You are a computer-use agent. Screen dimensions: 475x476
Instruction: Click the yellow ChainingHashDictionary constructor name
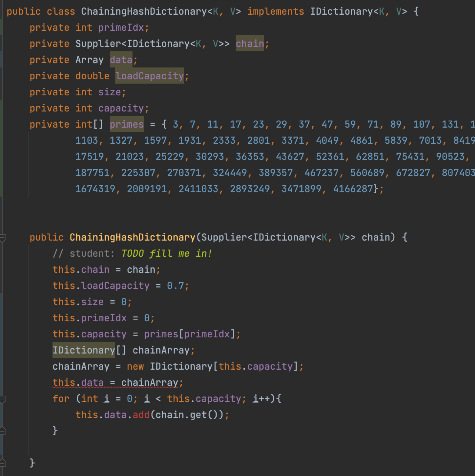click(x=132, y=237)
